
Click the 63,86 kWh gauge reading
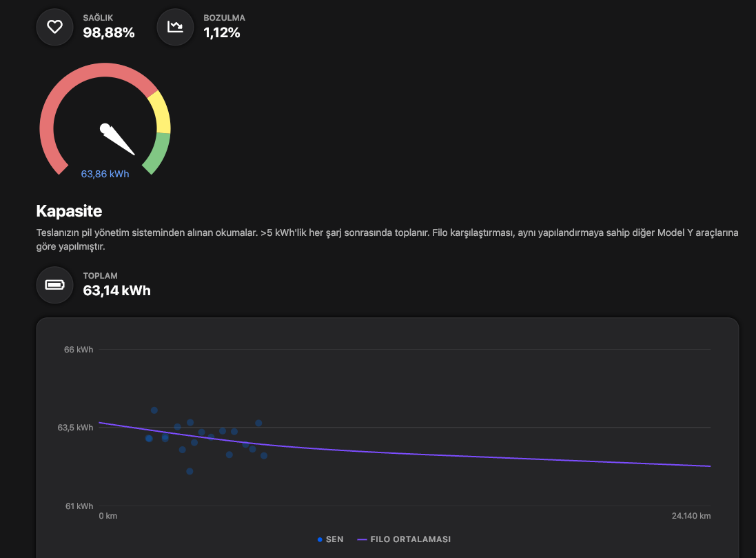click(105, 175)
